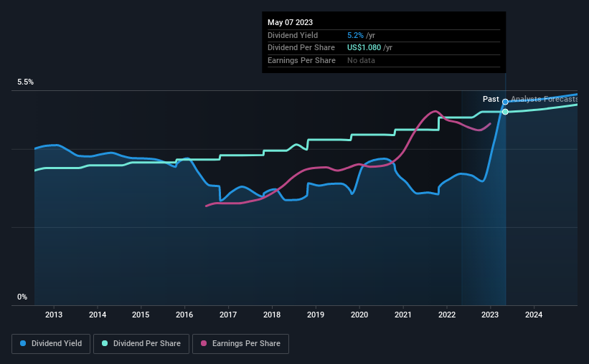Image resolution: width=589 pixels, height=364 pixels.
Task: Click the 'Analysts Forecasts' label
Action: click(544, 99)
